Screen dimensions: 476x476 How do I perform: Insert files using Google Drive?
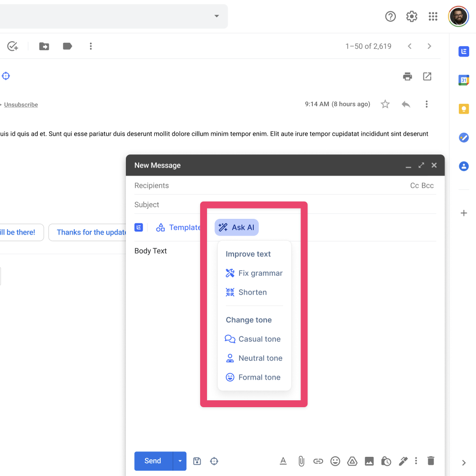[352, 461]
